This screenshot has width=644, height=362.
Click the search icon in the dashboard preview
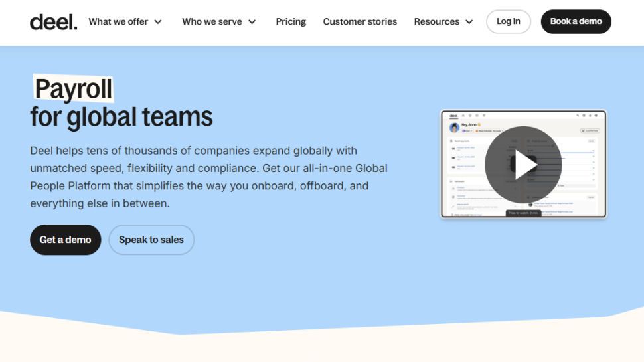click(576, 116)
